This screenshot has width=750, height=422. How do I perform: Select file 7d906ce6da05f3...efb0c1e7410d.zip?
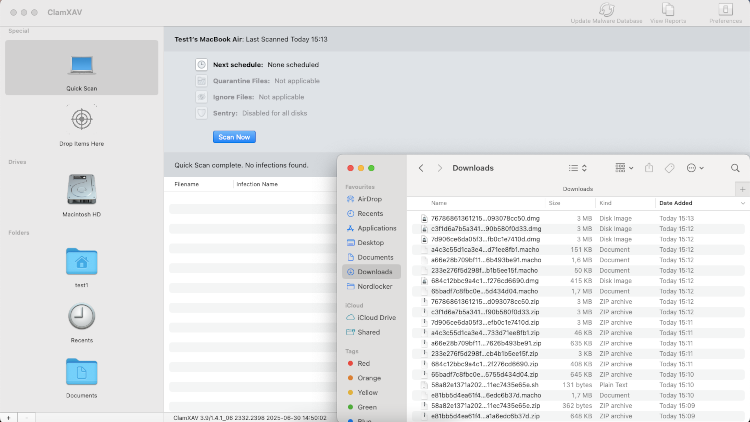click(580, 322)
